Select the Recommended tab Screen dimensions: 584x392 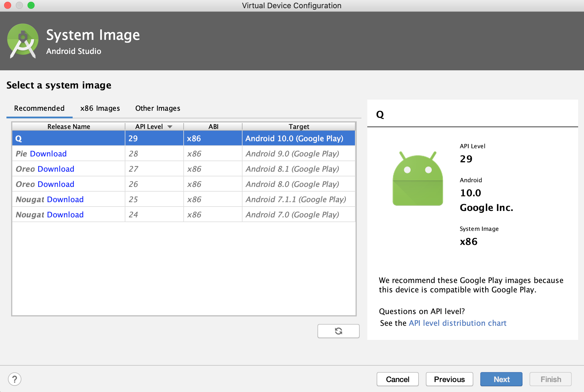click(x=39, y=108)
